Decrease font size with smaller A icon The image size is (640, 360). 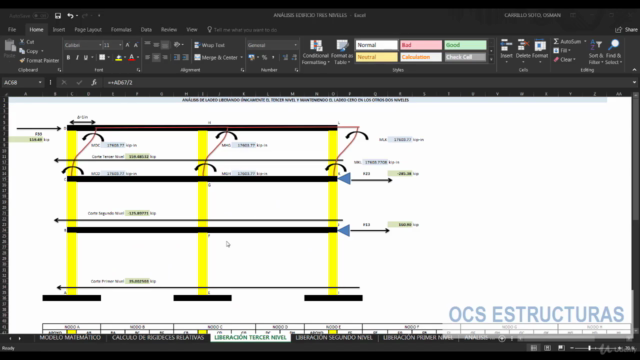pyautogui.click(x=136, y=45)
